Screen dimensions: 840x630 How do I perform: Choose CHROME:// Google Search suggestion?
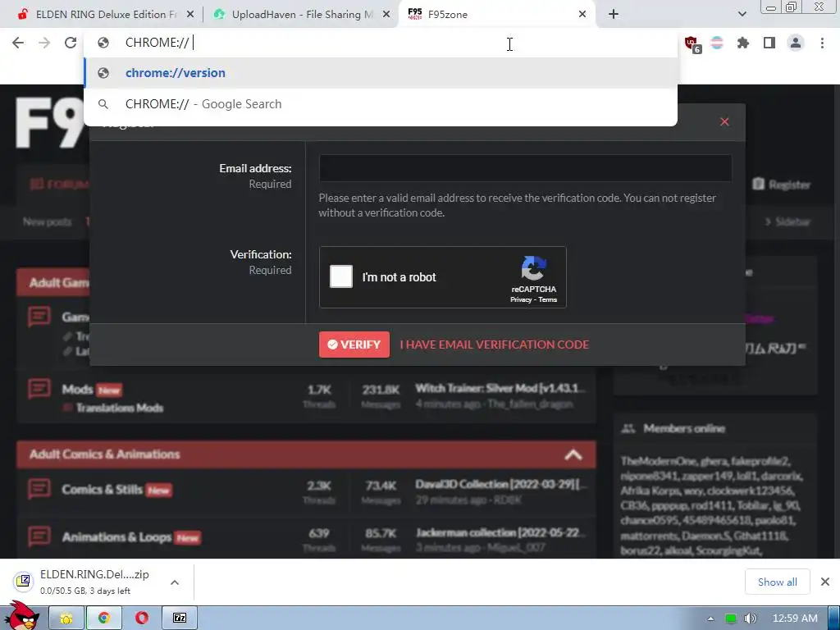click(x=381, y=104)
